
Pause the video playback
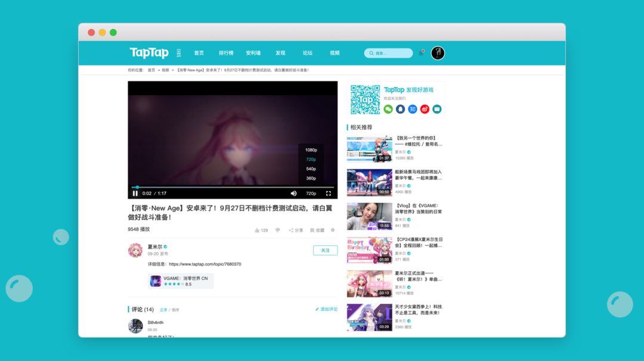coord(135,193)
